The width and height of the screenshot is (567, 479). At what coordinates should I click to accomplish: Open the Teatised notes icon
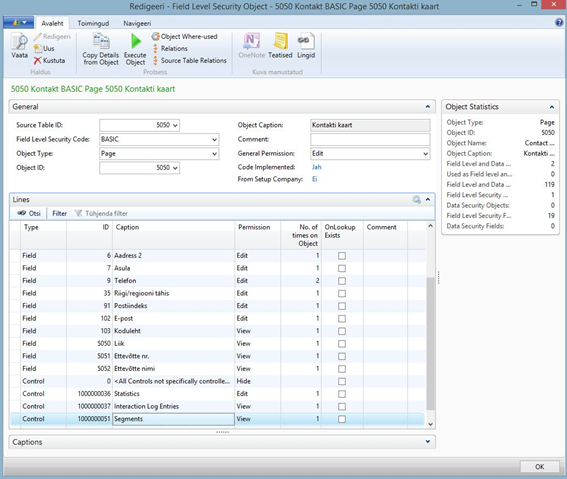[x=281, y=41]
